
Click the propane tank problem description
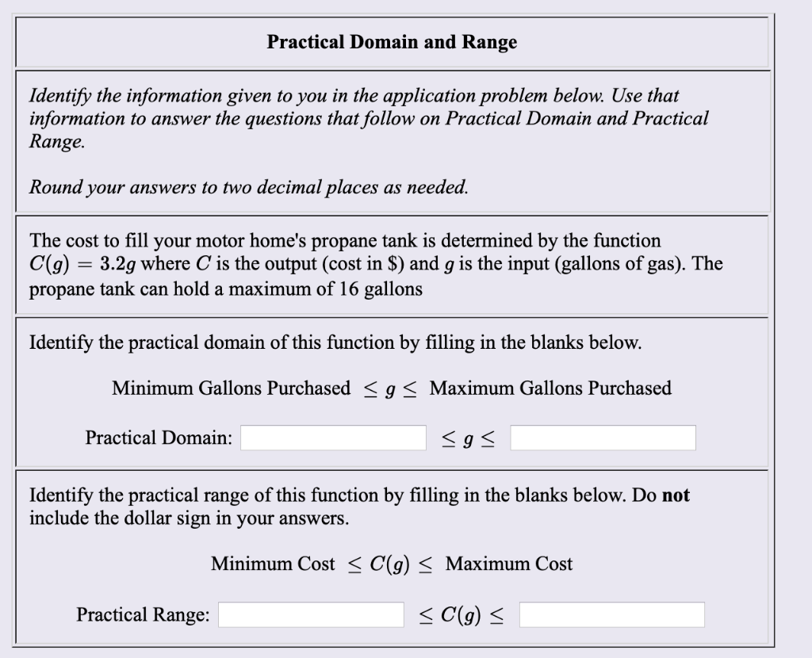[373, 264]
